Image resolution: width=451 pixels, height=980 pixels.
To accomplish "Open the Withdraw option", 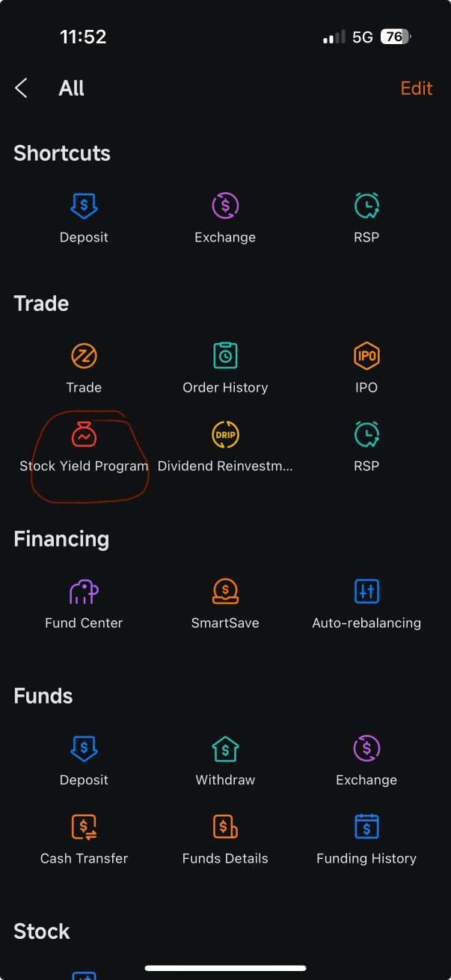I will (225, 748).
